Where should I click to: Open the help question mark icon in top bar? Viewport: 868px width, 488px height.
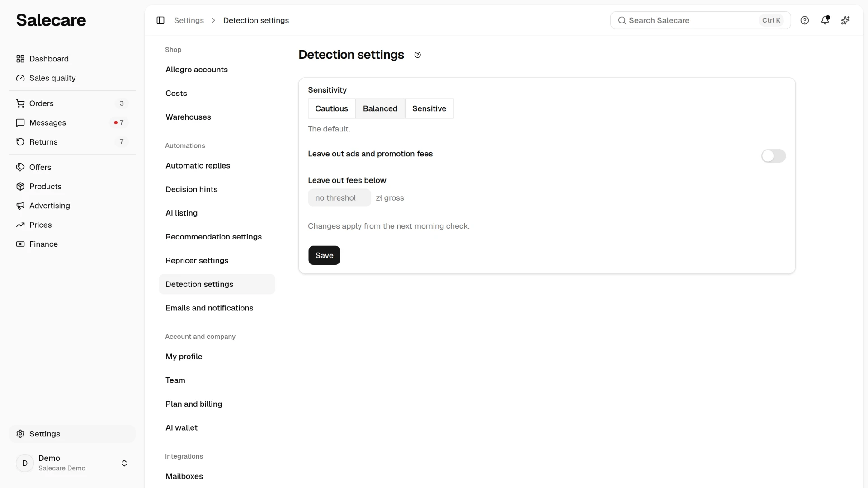[x=805, y=20]
